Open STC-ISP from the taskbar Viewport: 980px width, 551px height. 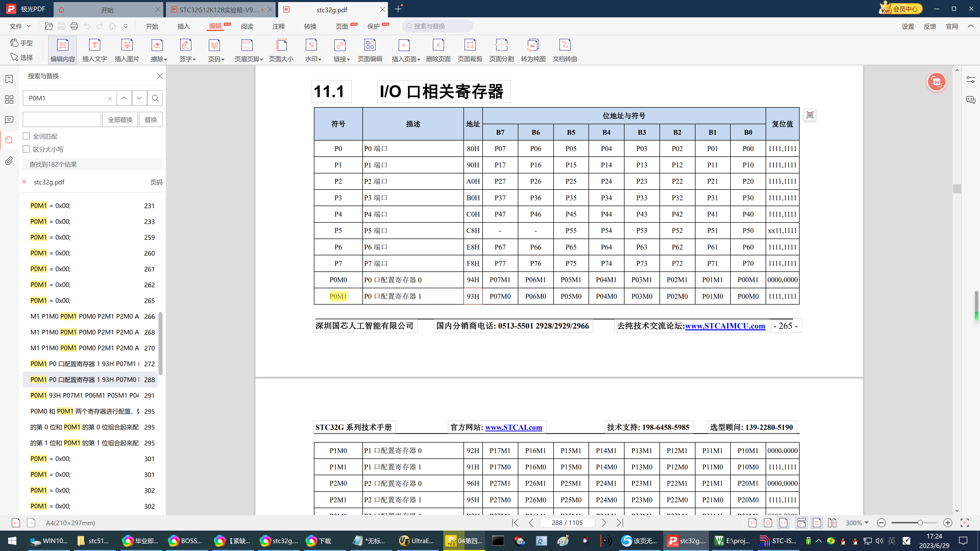tap(778, 541)
